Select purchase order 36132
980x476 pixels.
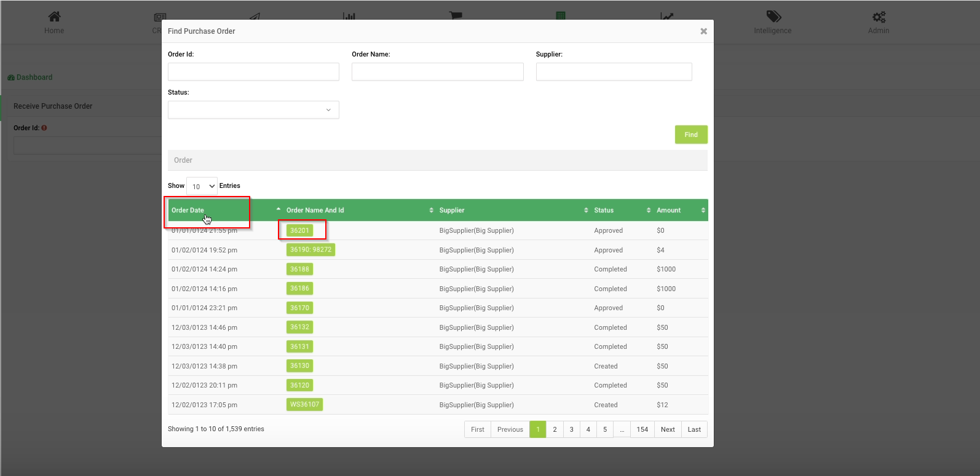(x=299, y=327)
